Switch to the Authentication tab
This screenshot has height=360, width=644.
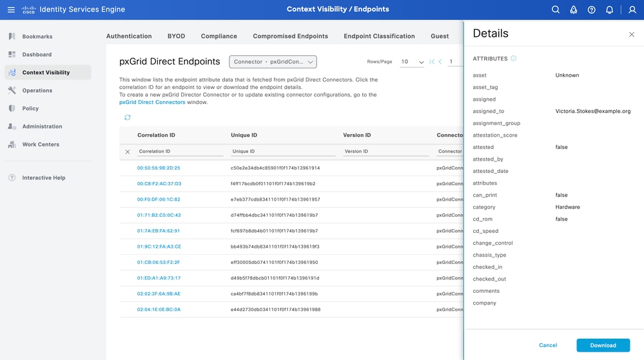[129, 36]
